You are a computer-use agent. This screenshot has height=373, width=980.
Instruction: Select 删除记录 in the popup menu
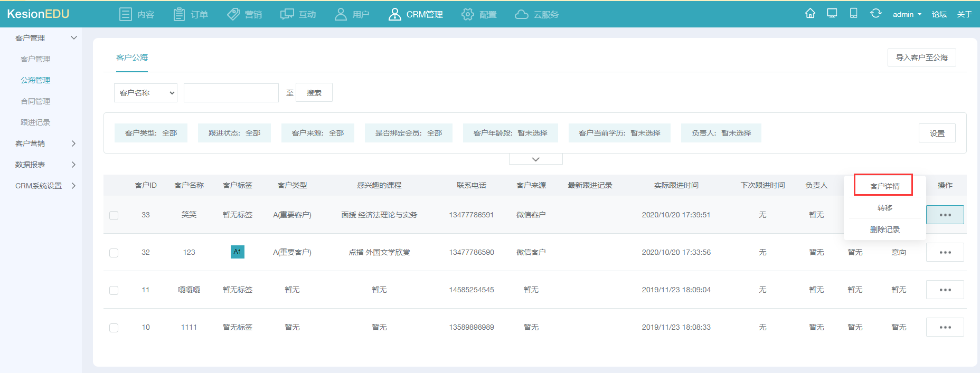884,229
